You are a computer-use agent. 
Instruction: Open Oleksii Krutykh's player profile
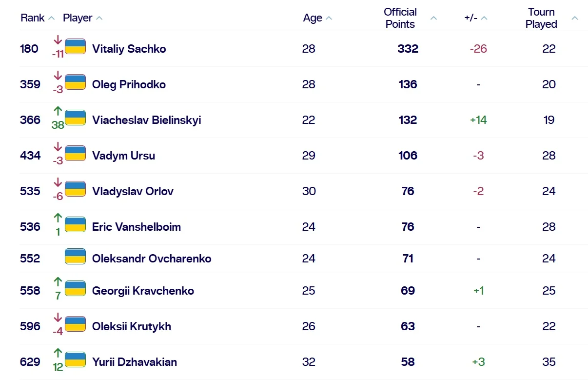click(132, 326)
